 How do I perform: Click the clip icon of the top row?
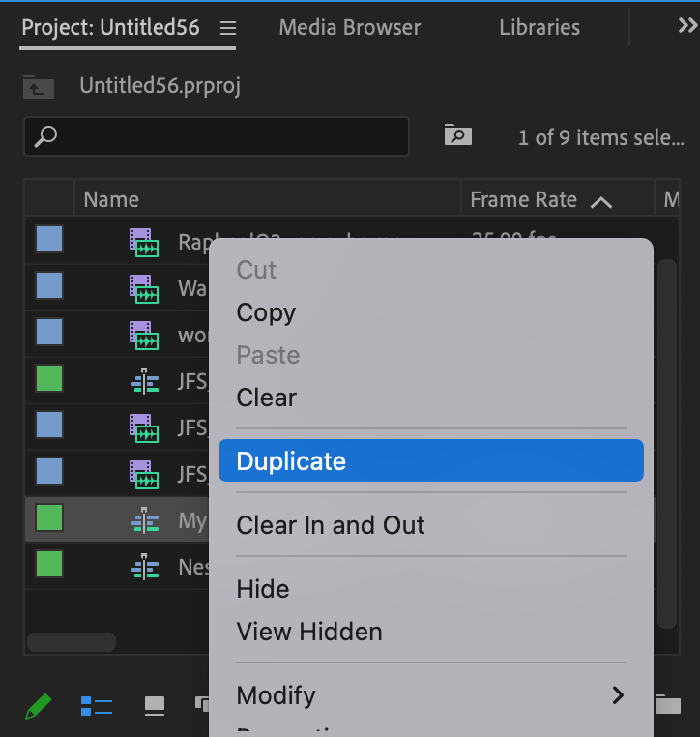click(x=144, y=242)
